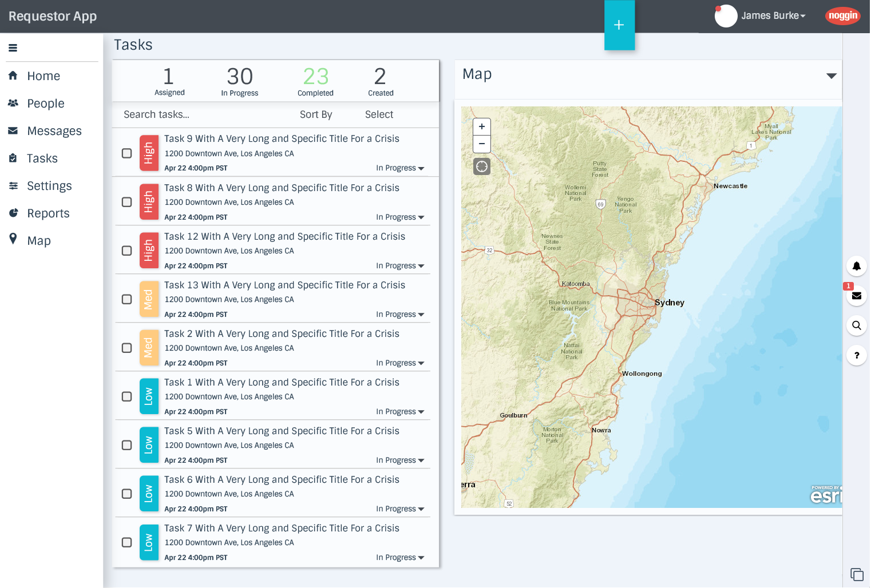Open Map in sidebar
The image size is (871, 588).
(39, 241)
